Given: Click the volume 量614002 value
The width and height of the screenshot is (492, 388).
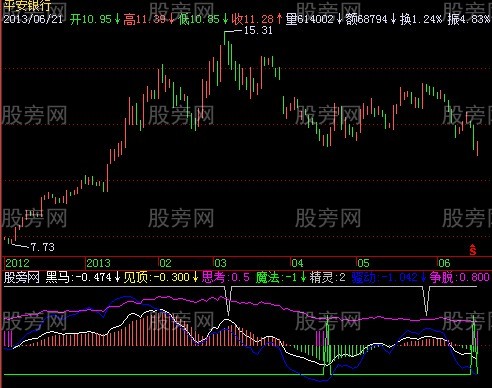Looking at the screenshot, I should click(x=310, y=19).
